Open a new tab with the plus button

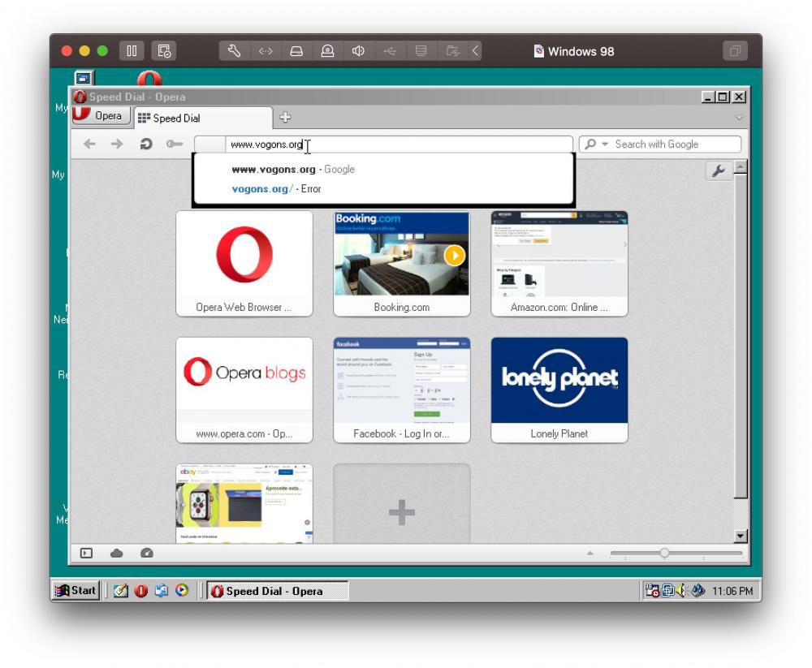284,117
